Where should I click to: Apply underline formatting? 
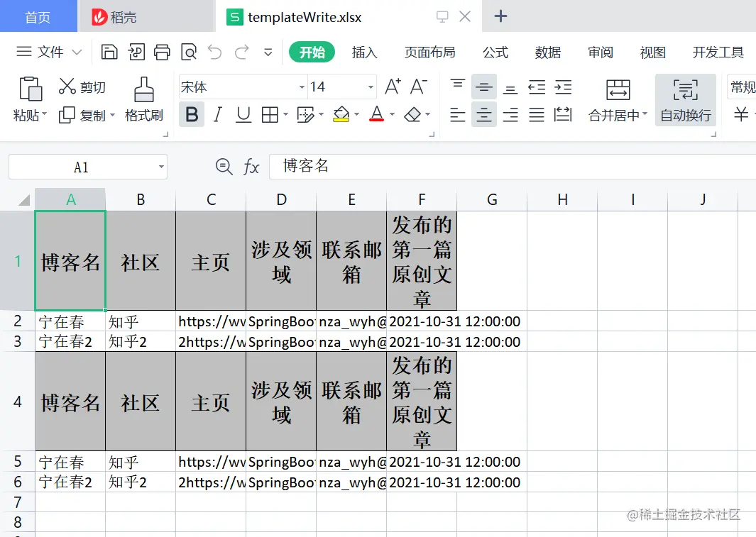pyautogui.click(x=243, y=114)
